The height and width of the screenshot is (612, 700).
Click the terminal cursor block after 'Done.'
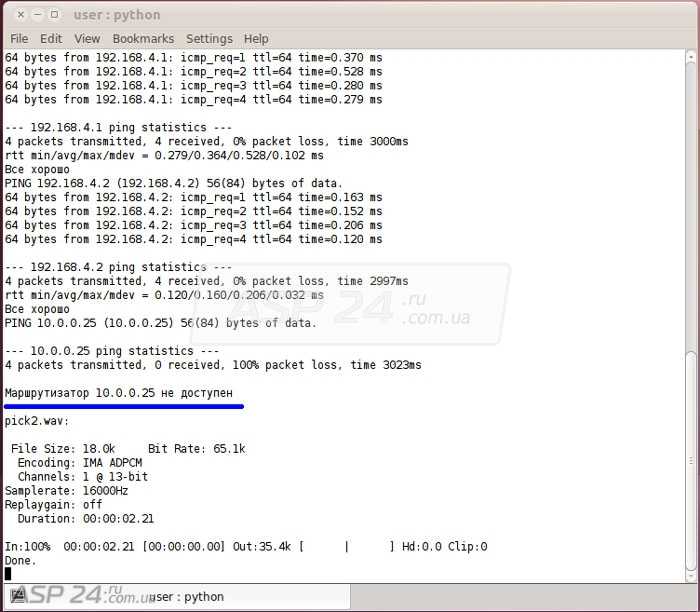click(x=8, y=574)
